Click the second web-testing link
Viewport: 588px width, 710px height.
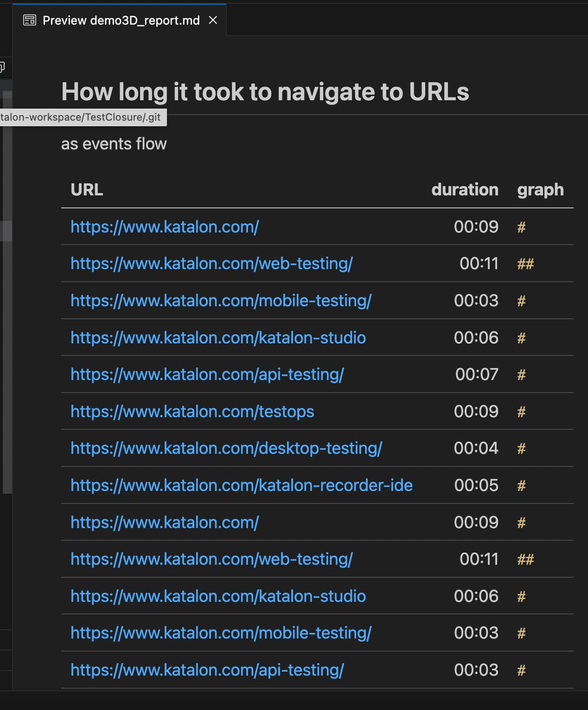tap(211, 559)
